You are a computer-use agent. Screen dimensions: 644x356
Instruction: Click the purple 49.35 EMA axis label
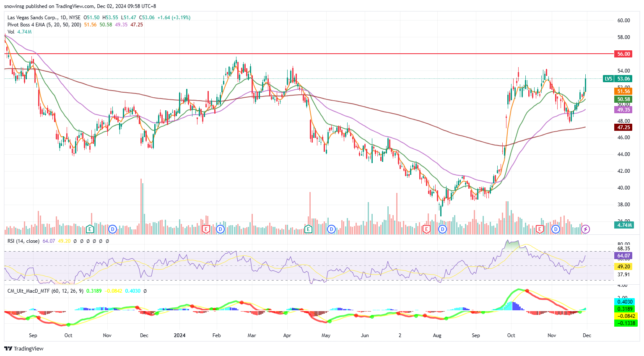(x=623, y=109)
